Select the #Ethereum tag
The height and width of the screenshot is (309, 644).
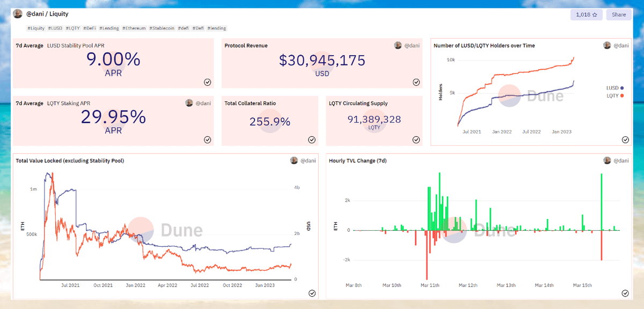134,28
